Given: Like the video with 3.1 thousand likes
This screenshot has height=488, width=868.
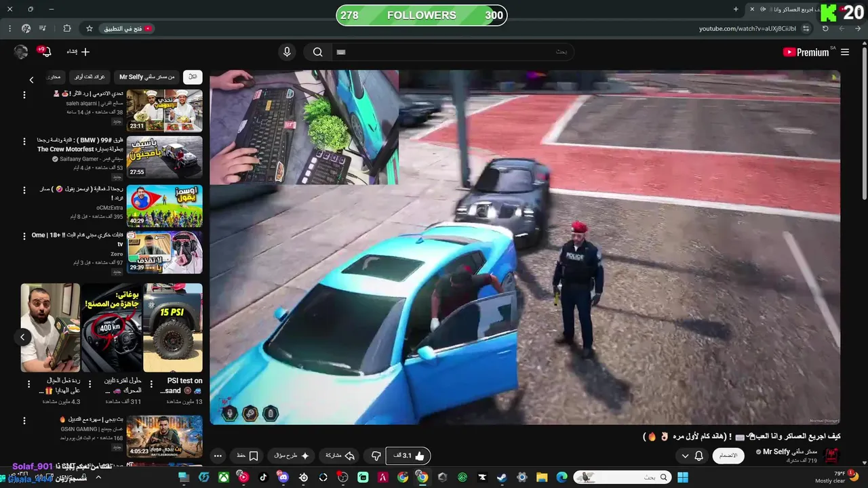Looking at the screenshot, I should 408,456.
